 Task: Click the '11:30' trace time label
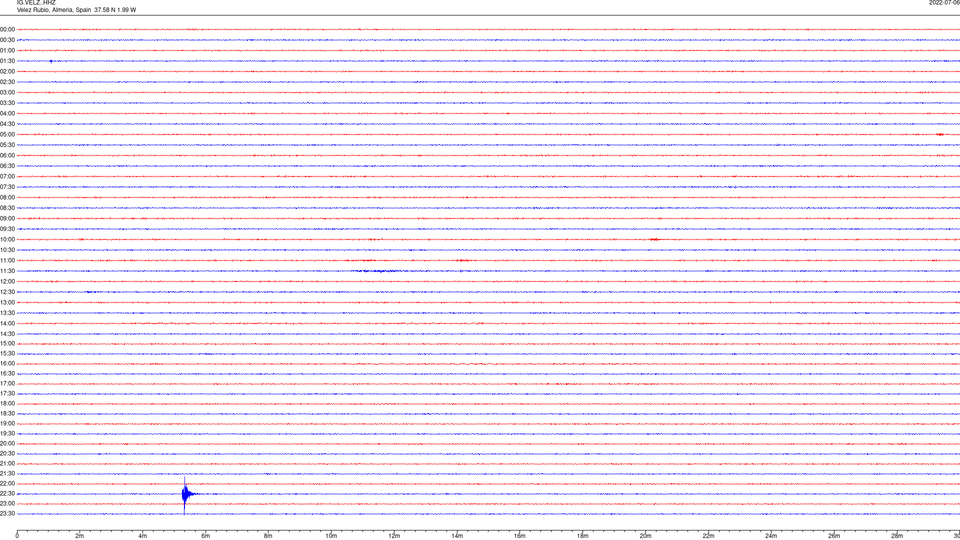(7, 271)
